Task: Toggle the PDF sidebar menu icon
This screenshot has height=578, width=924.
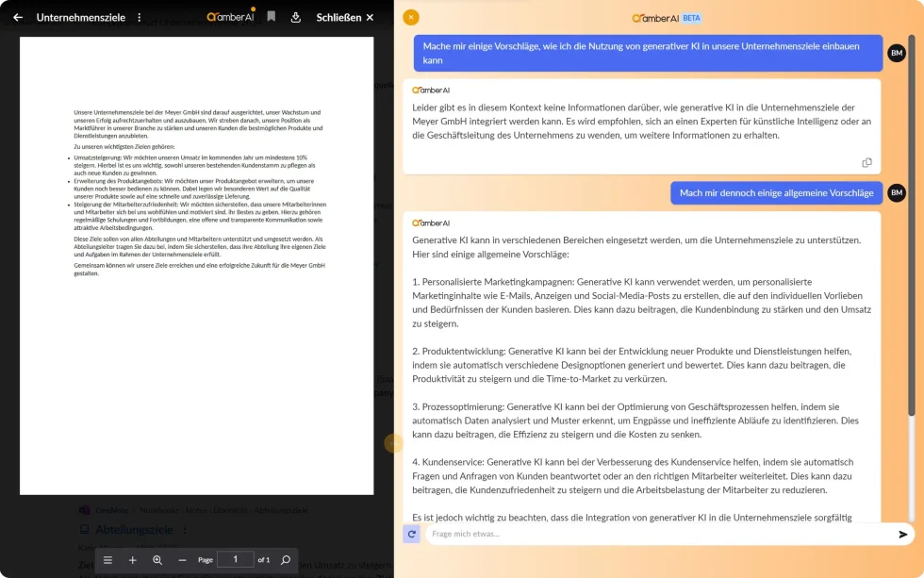Action: coord(107,560)
